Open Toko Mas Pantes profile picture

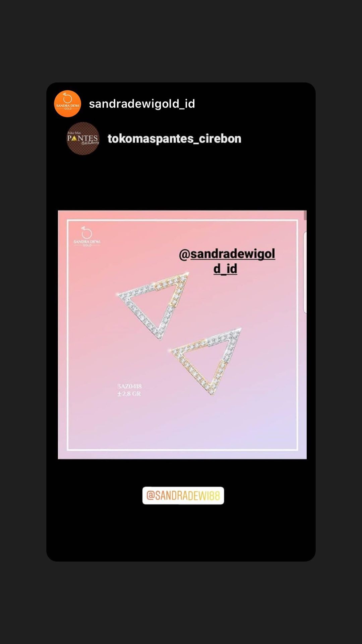pos(83,139)
